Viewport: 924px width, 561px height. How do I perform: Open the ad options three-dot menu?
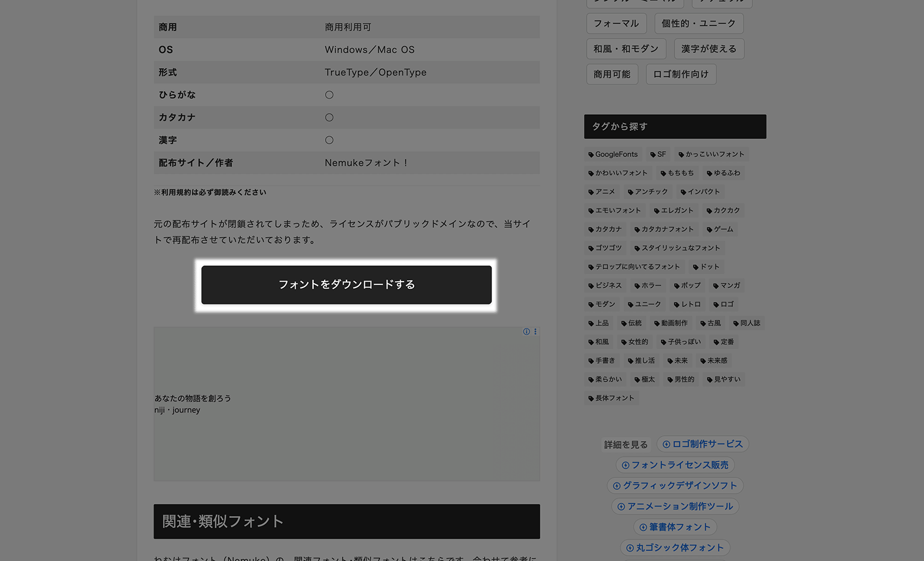tap(535, 332)
